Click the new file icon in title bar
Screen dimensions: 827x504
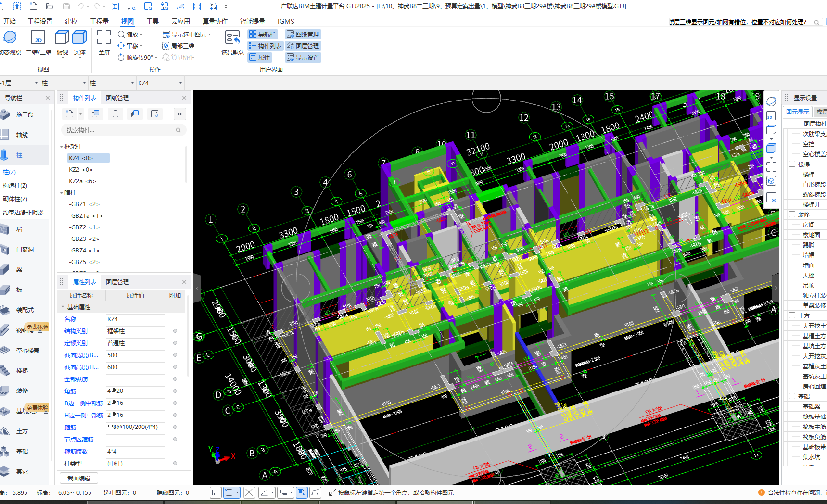tap(33, 6)
